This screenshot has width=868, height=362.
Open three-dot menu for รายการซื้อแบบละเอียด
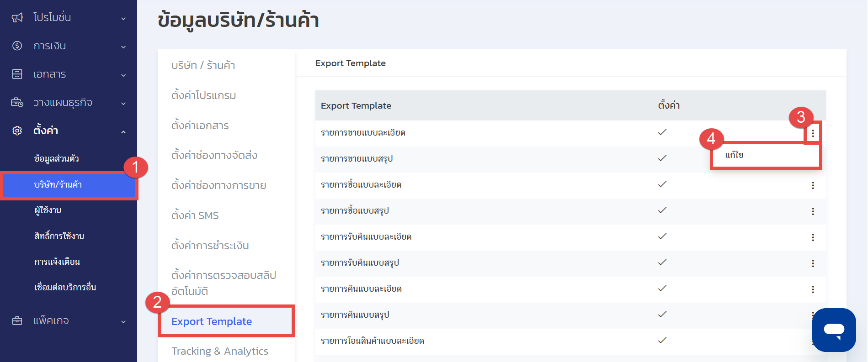pyautogui.click(x=813, y=185)
